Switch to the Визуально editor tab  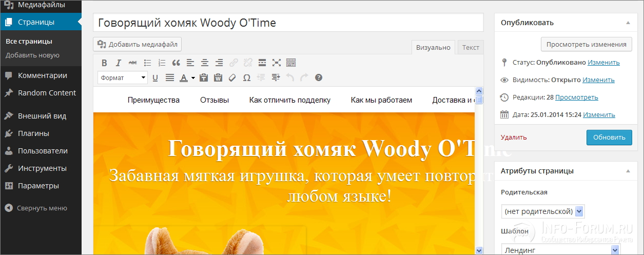tap(433, 47)
